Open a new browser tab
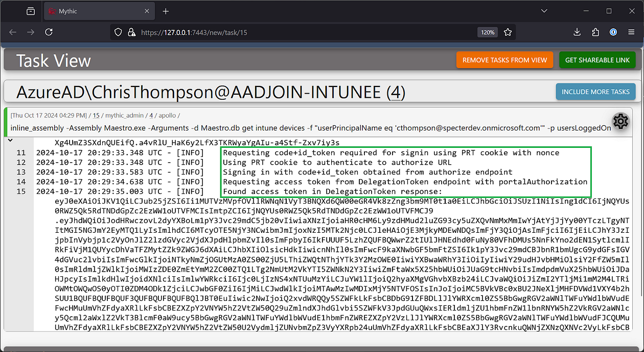Screen dimensions: 644x352 (x=166, y=11)
